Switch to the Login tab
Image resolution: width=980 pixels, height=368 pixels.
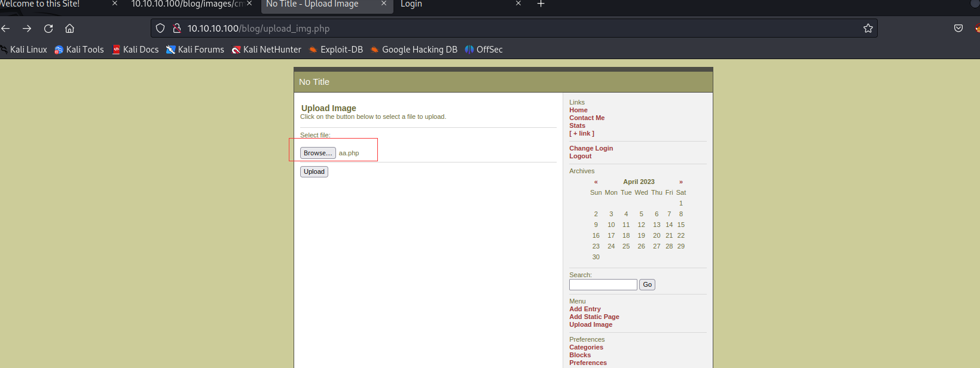click(x=411, y=4)
